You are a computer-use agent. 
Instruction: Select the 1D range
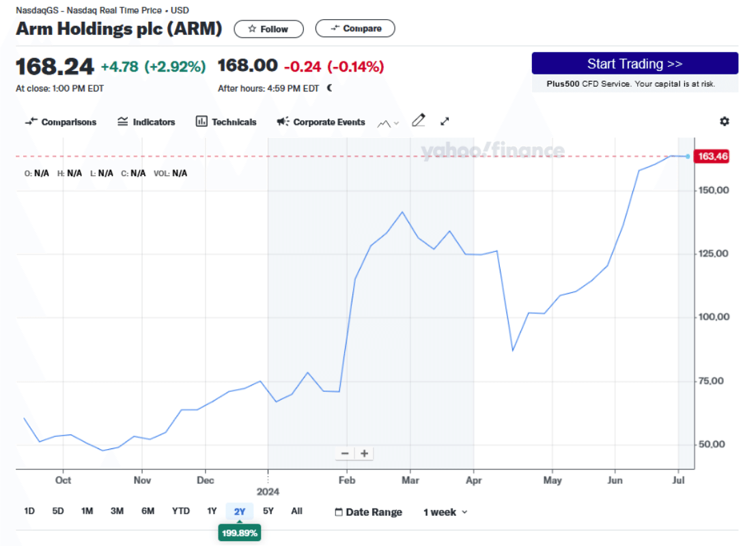coord(29,511)
